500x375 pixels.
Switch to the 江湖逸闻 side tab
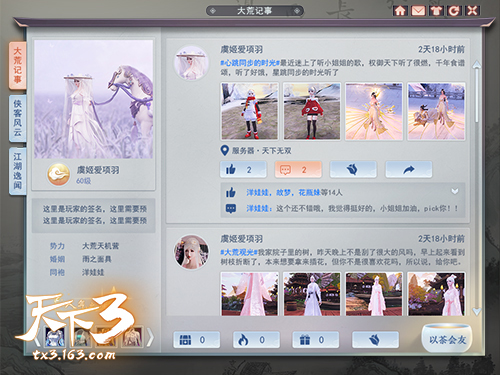click(x=17, y=171)
